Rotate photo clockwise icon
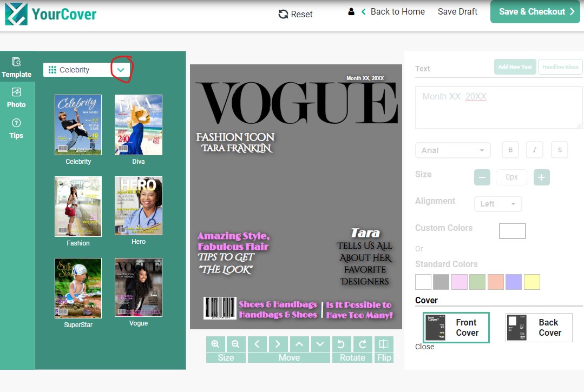 (x=363, y=344)
